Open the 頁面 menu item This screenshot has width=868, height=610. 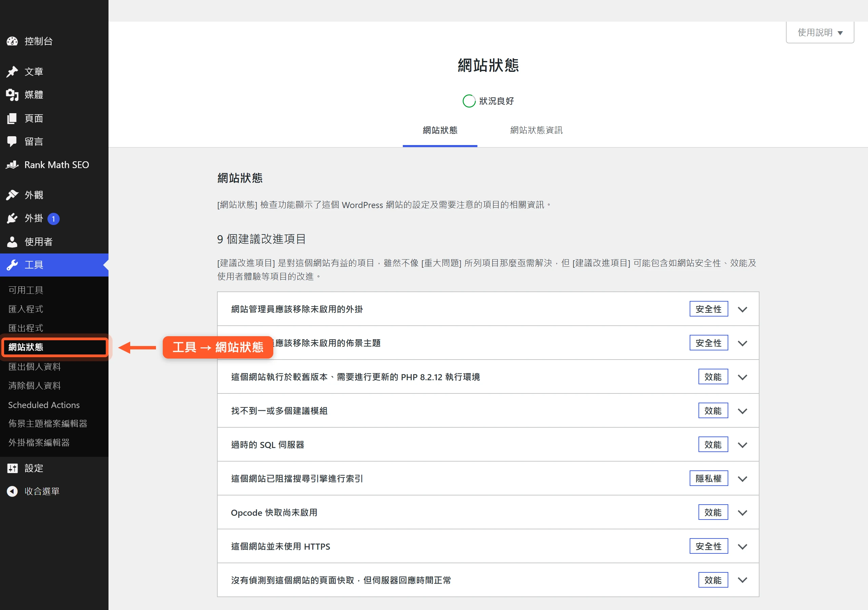pos(54,118)
